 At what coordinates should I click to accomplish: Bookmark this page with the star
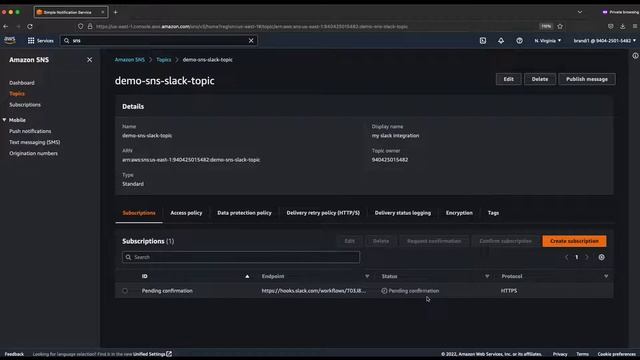click(x=560, y=27)
